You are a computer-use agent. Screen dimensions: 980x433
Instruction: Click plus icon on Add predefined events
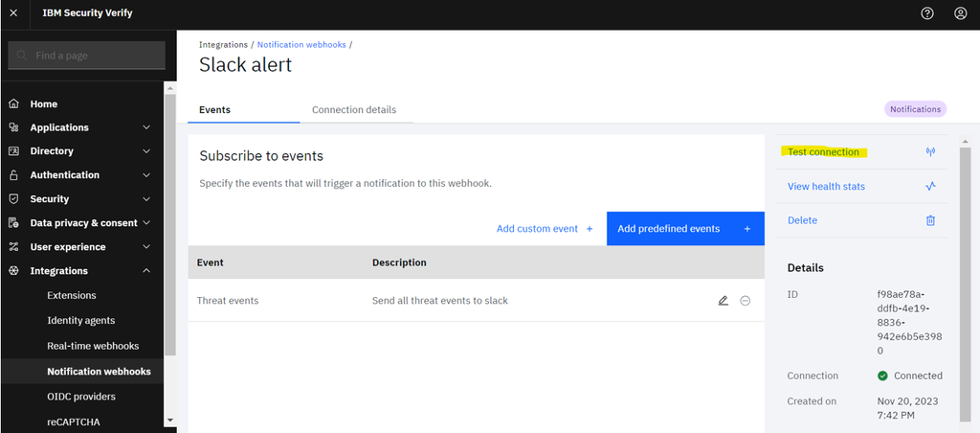[746, 229]
